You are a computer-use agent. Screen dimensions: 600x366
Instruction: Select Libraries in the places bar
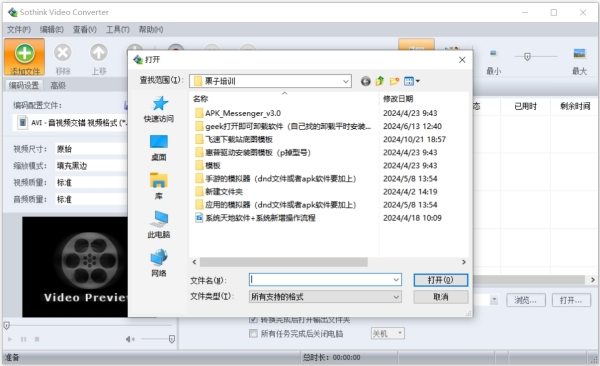click(x=159, y=186)
